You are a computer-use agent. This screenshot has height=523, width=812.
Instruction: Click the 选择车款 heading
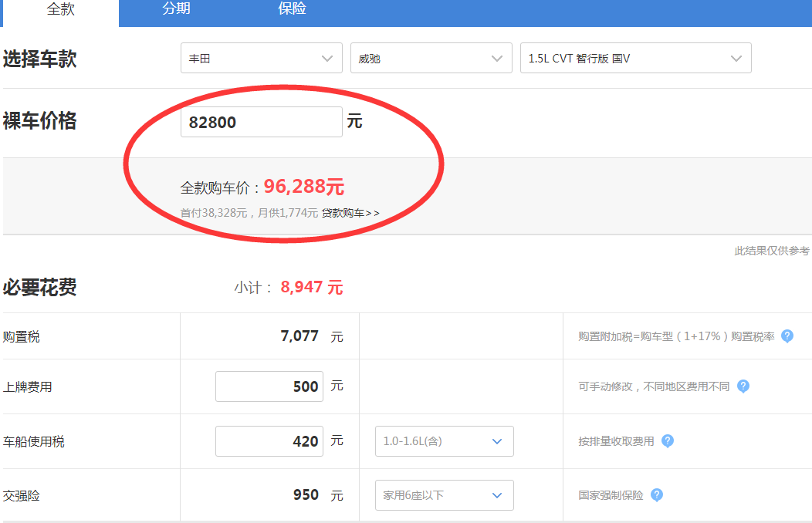coord(40,59)
